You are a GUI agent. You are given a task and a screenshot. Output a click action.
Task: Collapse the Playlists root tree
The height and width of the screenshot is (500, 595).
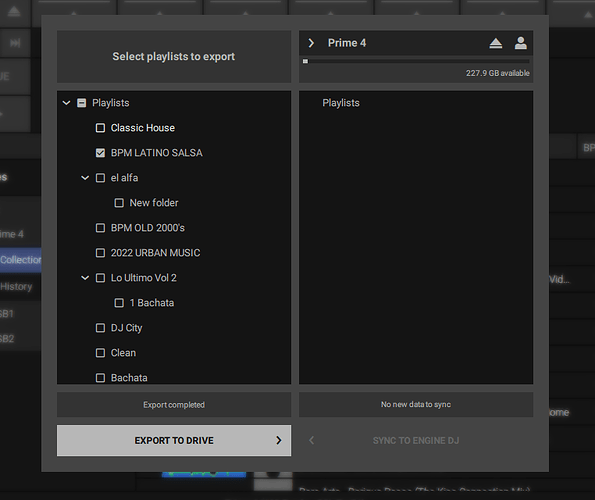pos(66,103)
